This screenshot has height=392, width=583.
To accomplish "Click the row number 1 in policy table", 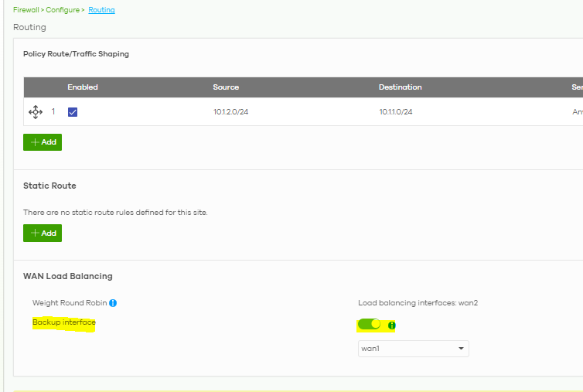I will pos(53,112).
